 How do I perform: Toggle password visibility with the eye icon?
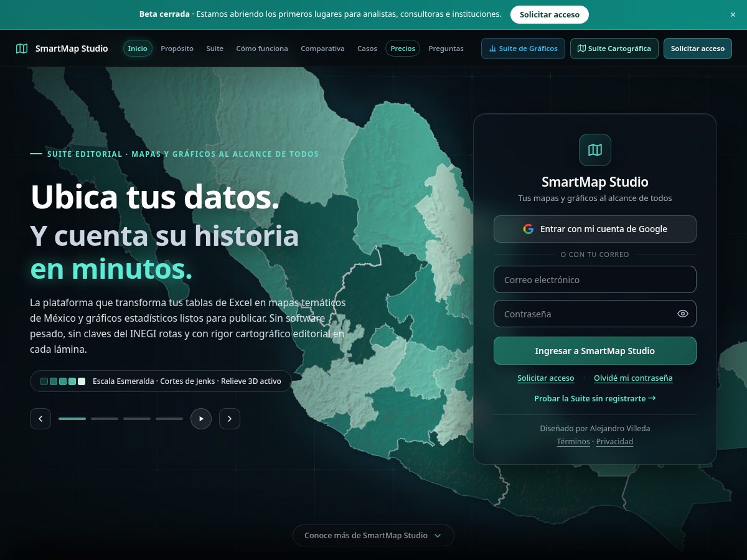[683, 314]
